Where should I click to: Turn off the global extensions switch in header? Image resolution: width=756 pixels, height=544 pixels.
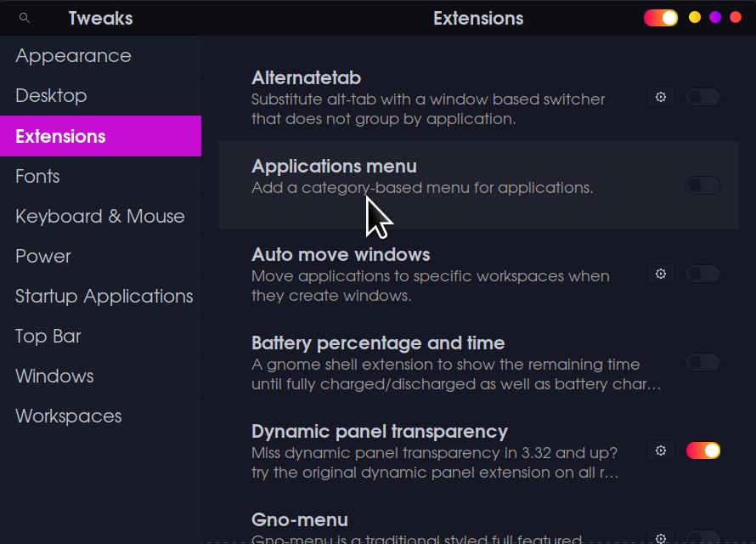coord(660,18)
